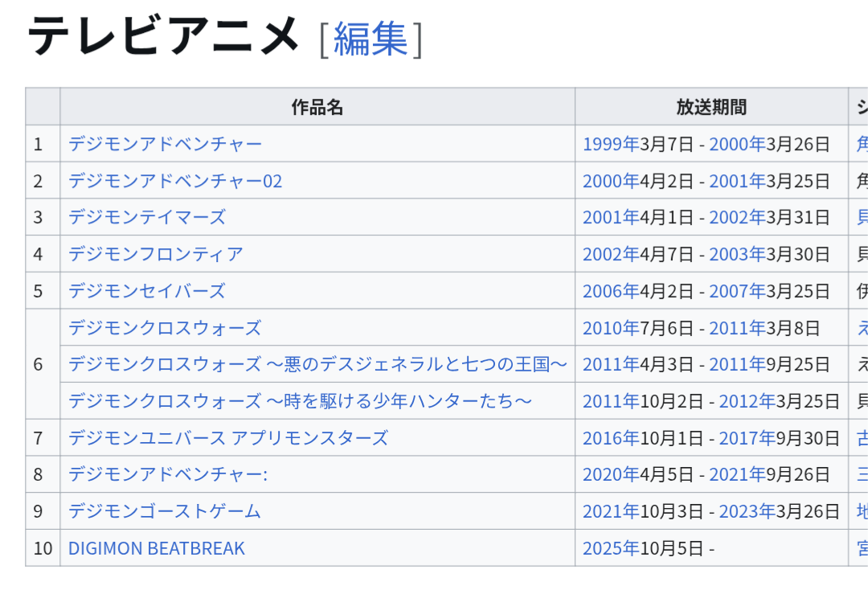Click the 編集 link beside テレビアニメ heading
The height and width of the screenshot is (590, 868).
coord(371,39)
